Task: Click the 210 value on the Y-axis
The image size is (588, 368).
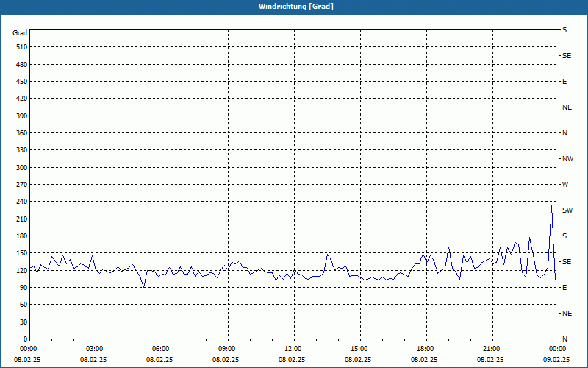Action: (x=22, y=219)
